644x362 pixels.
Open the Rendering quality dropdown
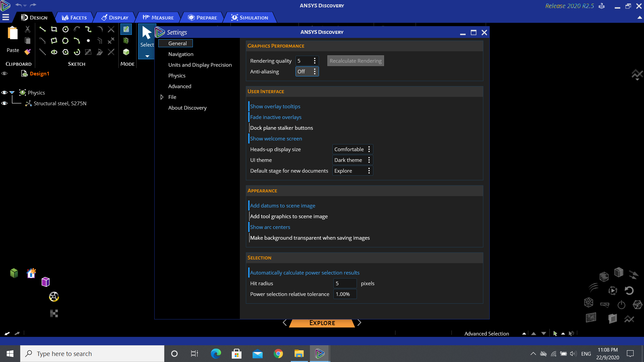(307, 61)
